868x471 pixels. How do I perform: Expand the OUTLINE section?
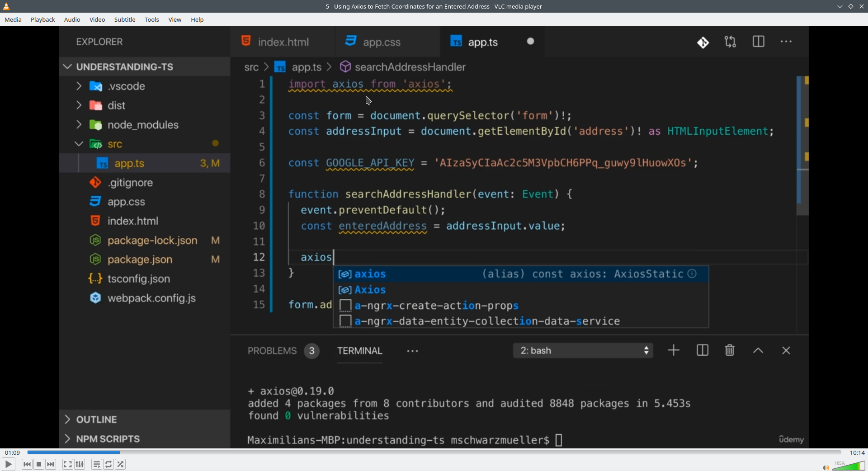pos(145,419)
